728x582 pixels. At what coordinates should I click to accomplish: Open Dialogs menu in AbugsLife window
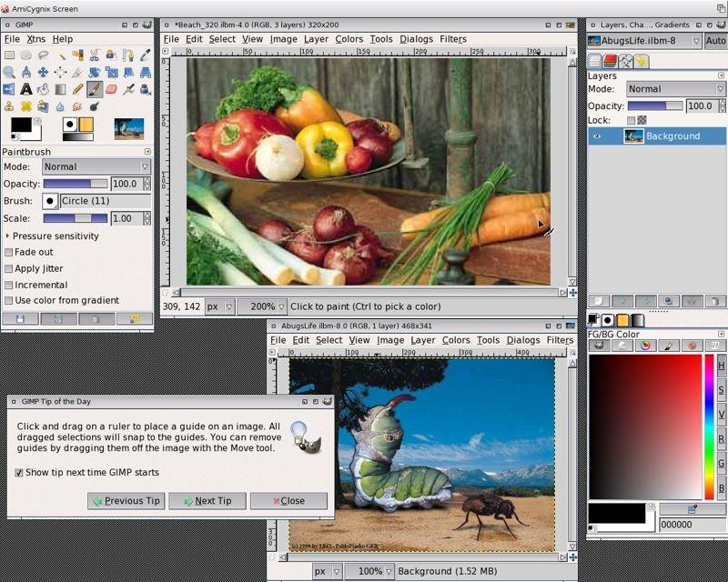[x=523, y=340]
